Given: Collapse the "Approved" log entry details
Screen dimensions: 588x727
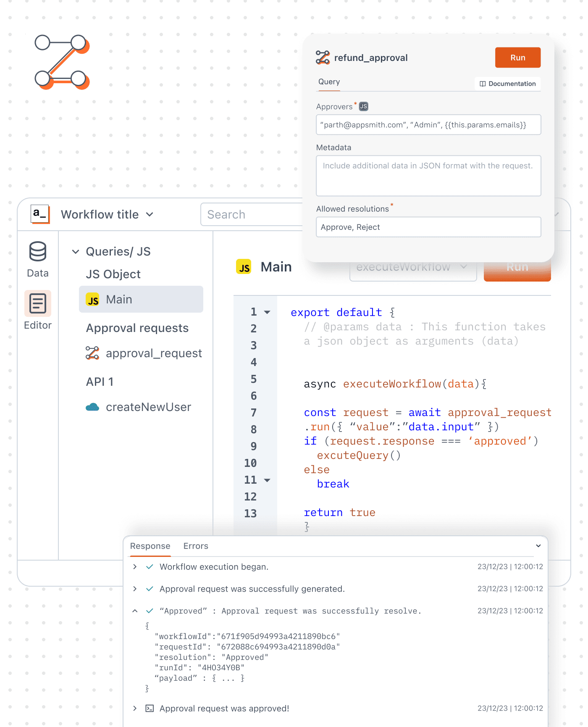Looking at the screenshot, I should pyautogui.click(x=134, y=611).
